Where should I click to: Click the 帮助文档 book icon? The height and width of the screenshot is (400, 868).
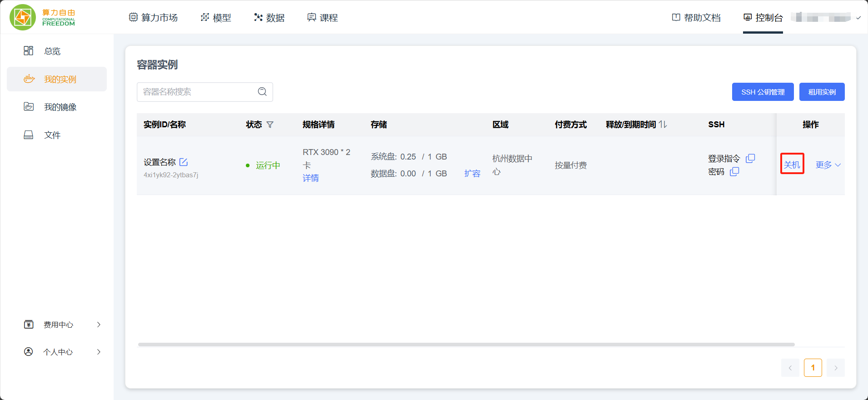click(676, 17)
